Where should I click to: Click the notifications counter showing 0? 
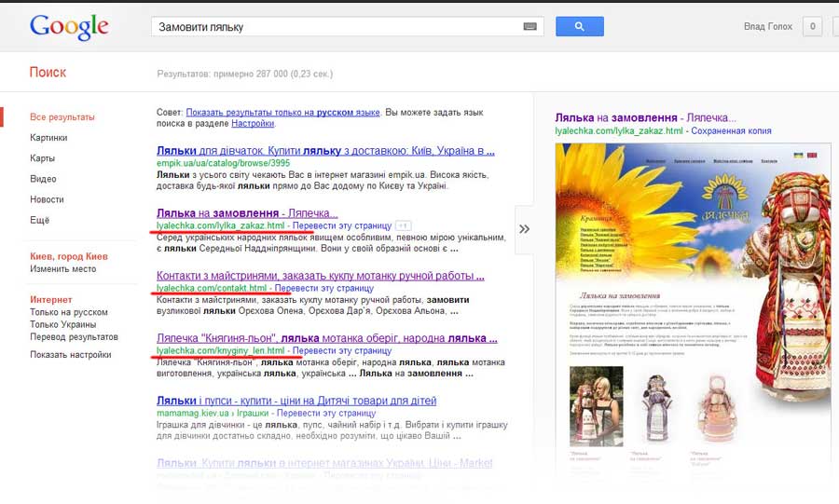pos(812,26)
